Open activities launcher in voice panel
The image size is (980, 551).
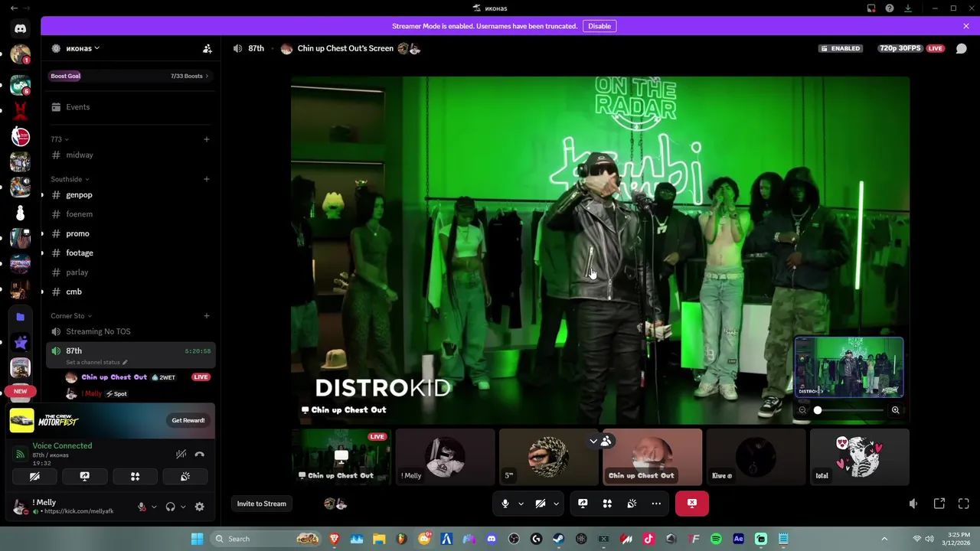135,476
